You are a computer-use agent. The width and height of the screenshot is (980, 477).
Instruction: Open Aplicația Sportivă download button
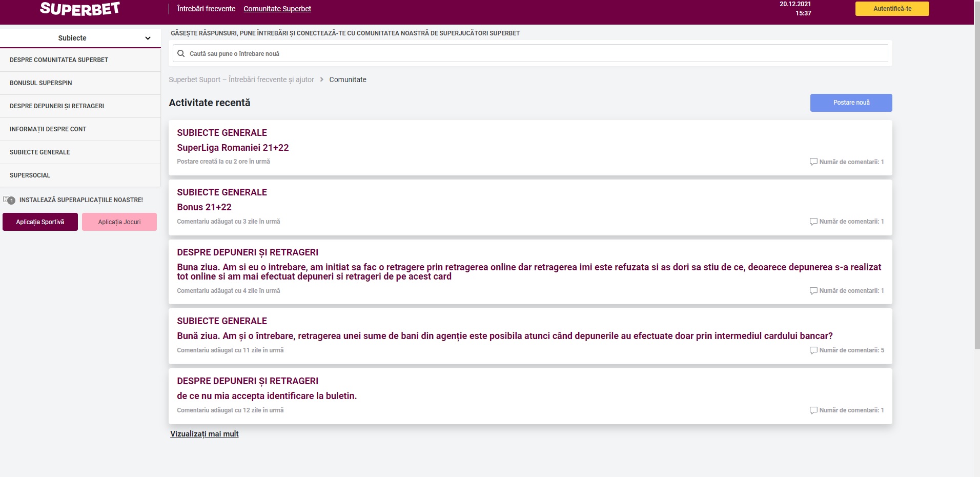click(40, 222)
